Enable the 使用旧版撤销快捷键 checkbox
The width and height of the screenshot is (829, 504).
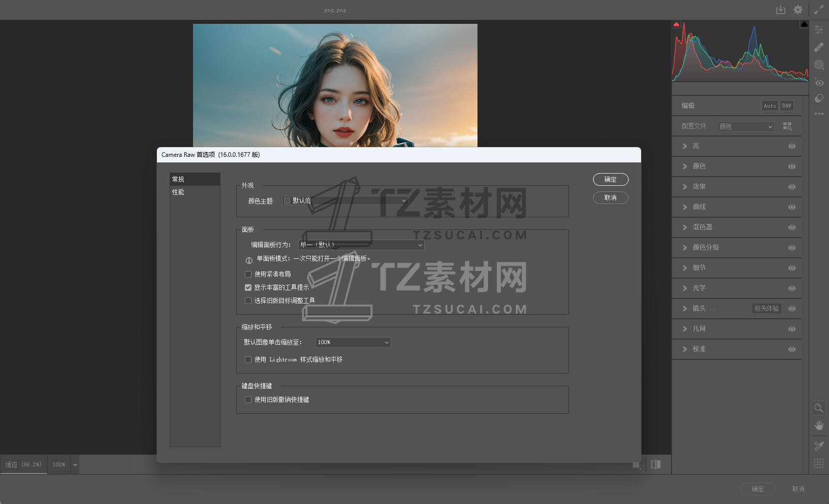[248, 399]
